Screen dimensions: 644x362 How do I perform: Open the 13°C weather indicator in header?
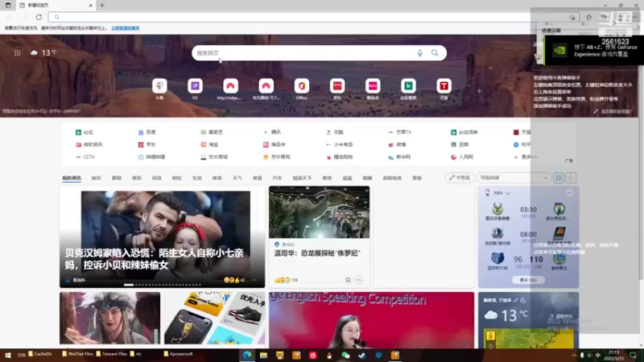(43, 52)
